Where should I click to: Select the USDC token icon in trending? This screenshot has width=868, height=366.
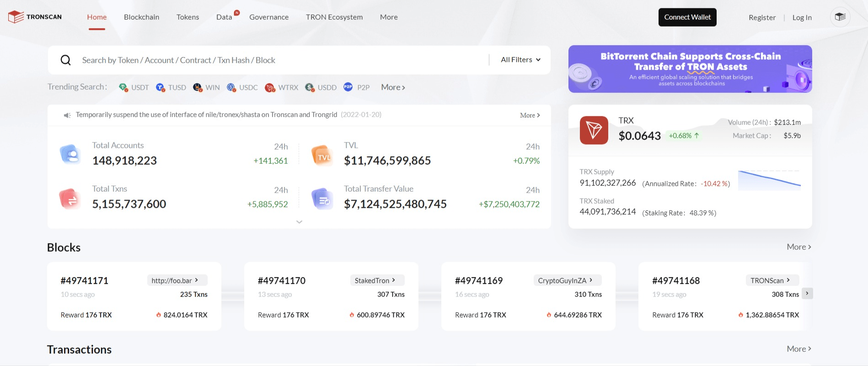point(231,87)
